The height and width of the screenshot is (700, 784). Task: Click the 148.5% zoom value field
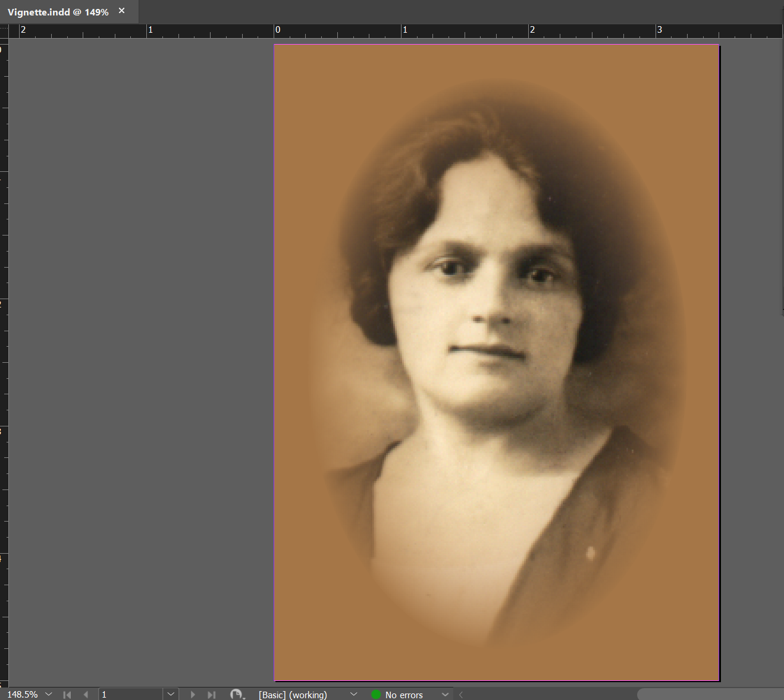[x=23, y=695]
